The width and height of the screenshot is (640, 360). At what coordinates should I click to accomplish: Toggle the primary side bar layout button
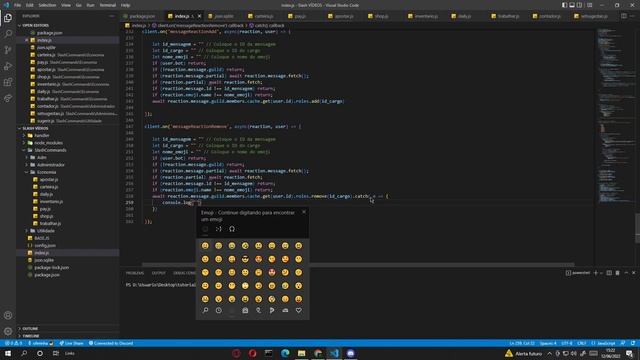click(x=564, y=5)
